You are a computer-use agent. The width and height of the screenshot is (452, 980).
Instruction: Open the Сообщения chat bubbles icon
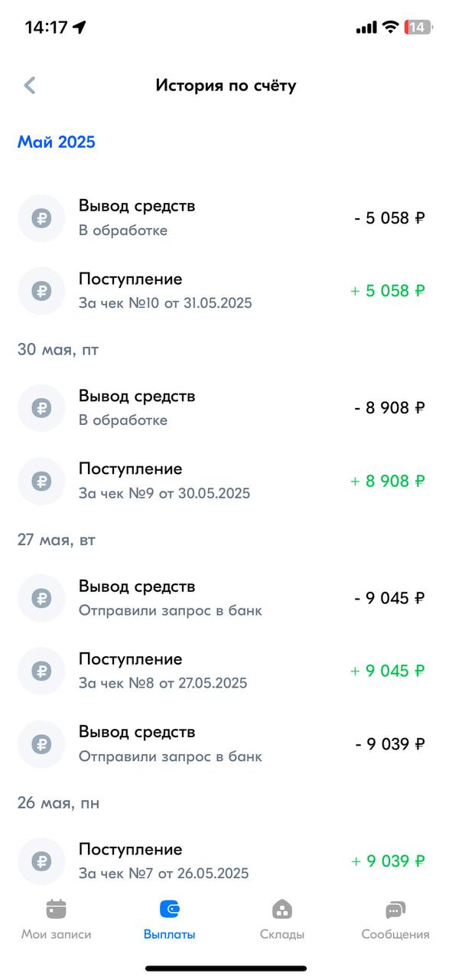(395, 909)
